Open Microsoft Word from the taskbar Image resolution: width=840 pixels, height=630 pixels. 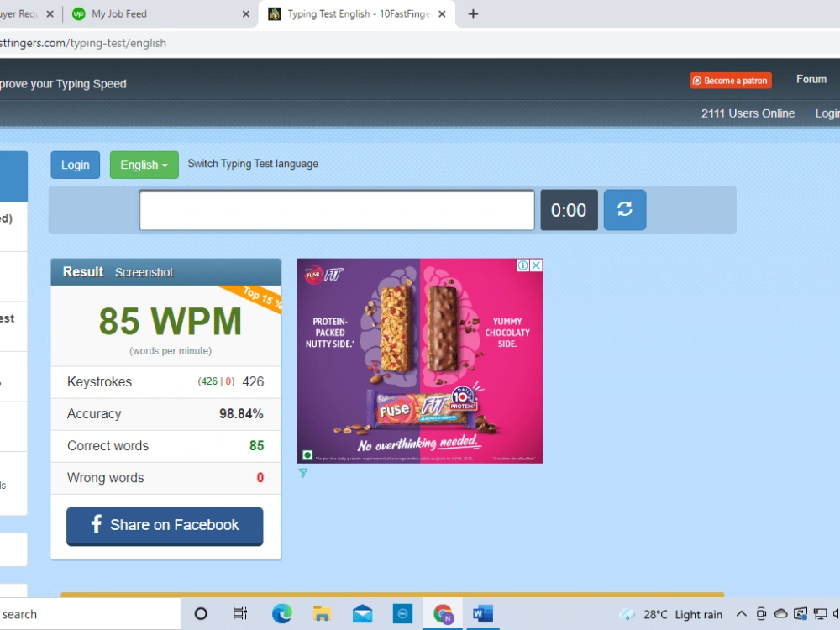click(483, 613)
